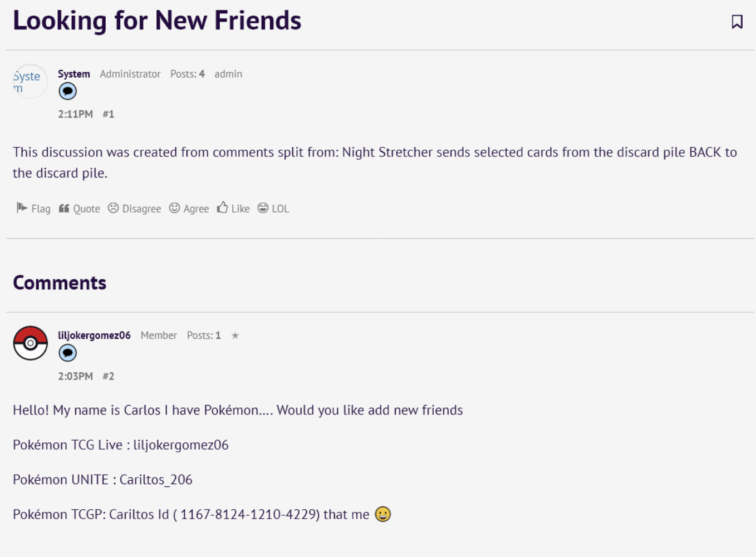756x557 pixels.
Task: React Agree on the first post
Action: (x=189, y=208)
